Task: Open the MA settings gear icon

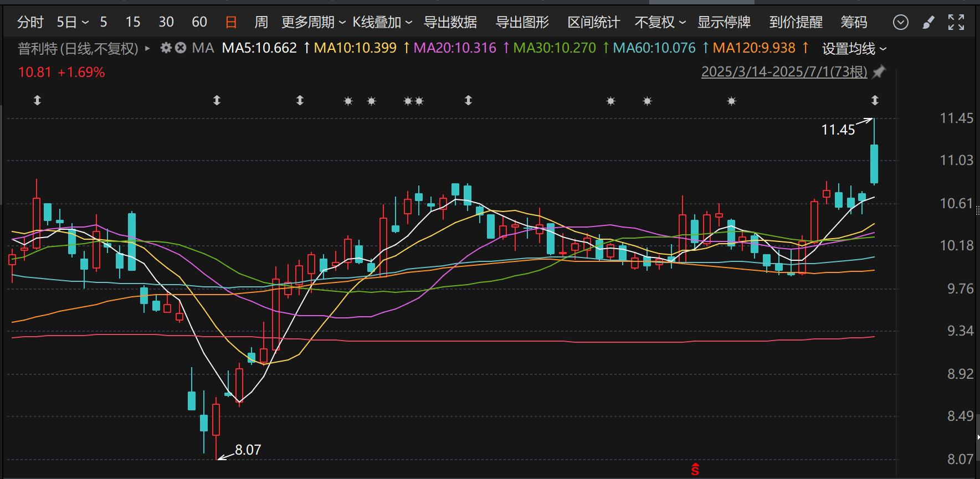Action: [x=166, y=48]
